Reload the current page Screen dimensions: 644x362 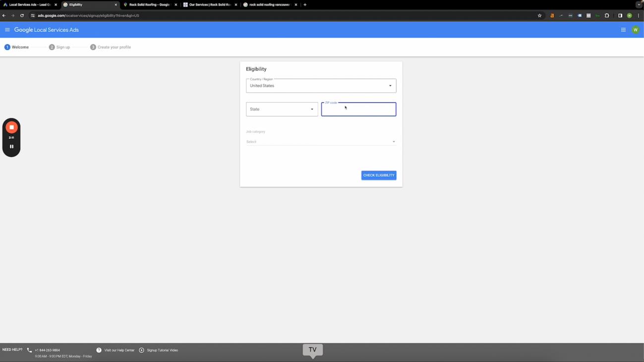click(22, 15)
